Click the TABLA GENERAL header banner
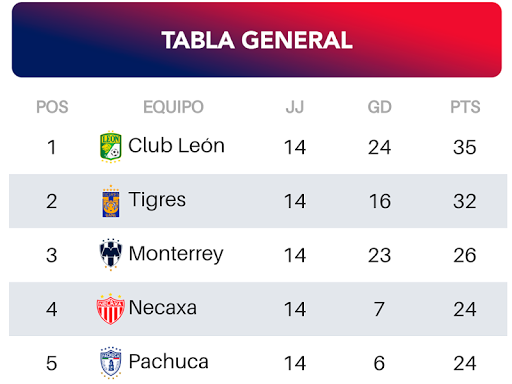Screen dimensions: 512x384 tap(257, 40)
